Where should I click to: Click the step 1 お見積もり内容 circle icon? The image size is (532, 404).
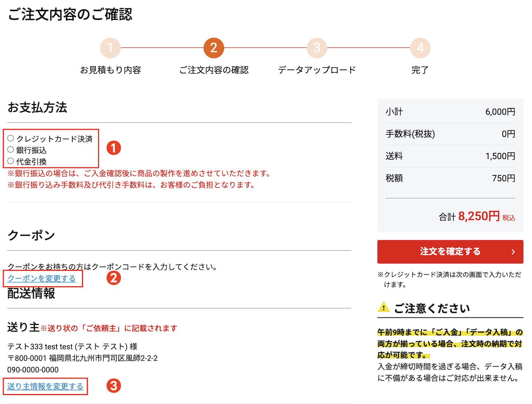[110, 47]
